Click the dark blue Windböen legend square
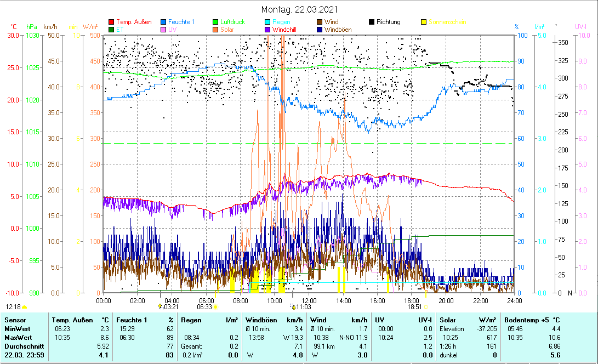 320,30
